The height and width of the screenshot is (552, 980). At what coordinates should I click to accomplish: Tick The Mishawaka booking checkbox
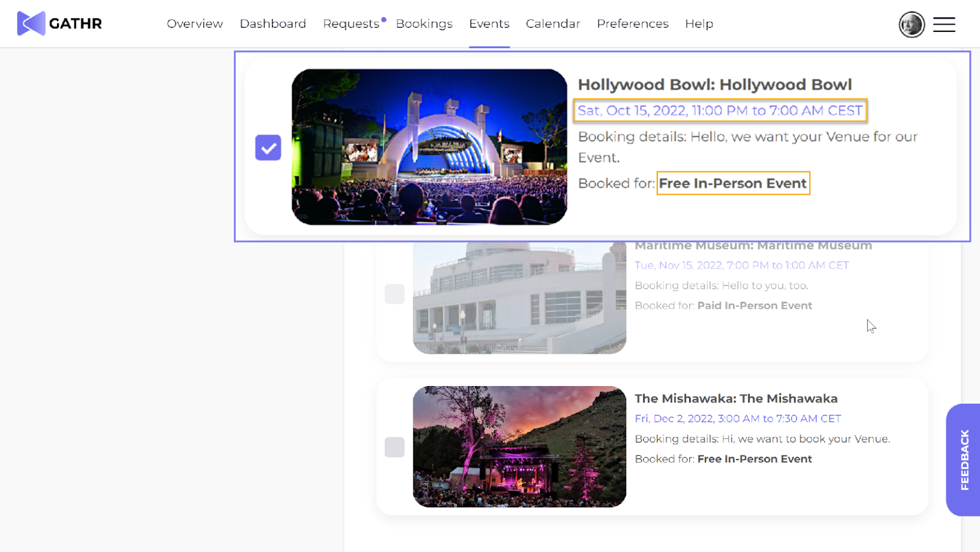click(x=394, y=447)
